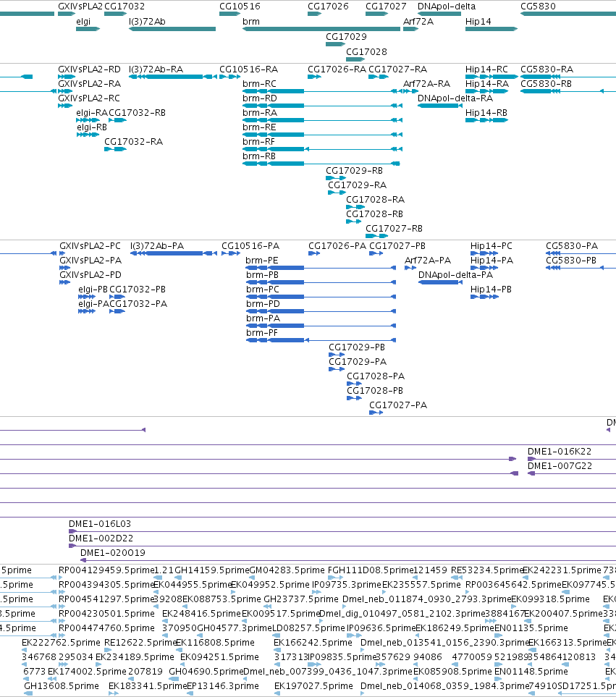The width and height of the screenshot is (616, 697).
Task: Select the CG17028-PB protein label
Action: pos(375,391)
